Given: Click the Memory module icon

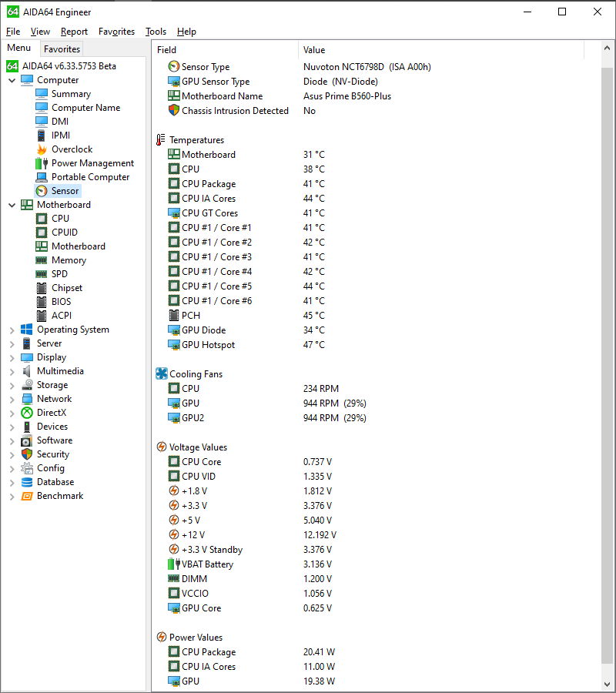Looking at the screenshot, I should 42,260.
